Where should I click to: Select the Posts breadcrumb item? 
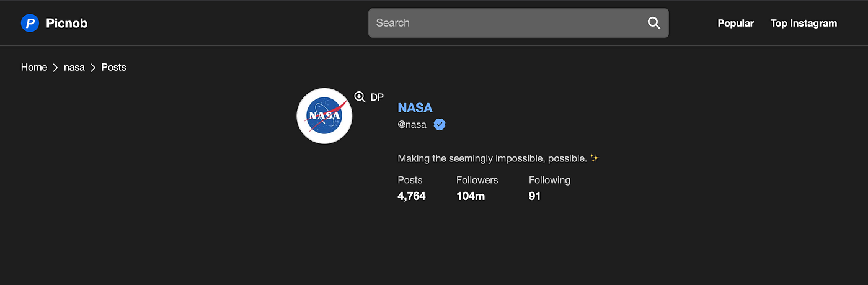coord(114,67)
